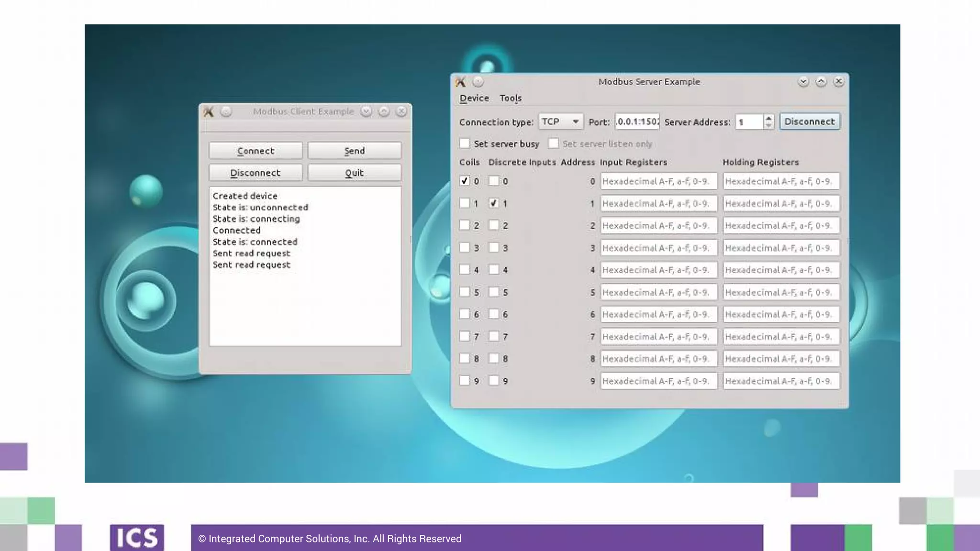Uncheck Discrete Input 1 checkbox

494,203
